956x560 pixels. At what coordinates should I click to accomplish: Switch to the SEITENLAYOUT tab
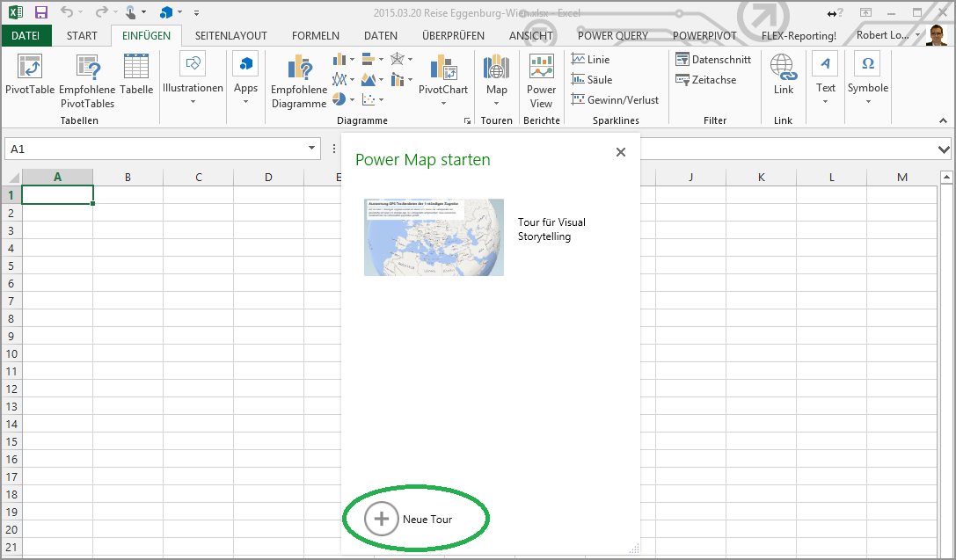pyautogui.click(x=230, y=36)
